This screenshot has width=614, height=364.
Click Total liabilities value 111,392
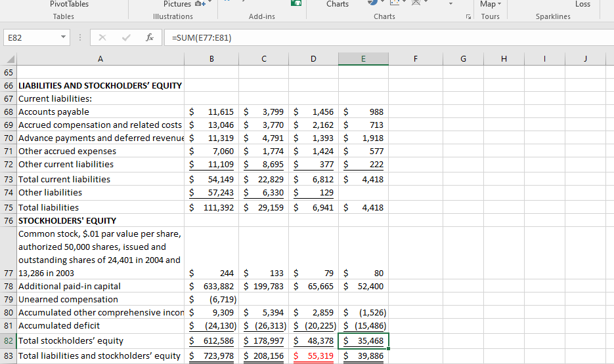point(211,207)
